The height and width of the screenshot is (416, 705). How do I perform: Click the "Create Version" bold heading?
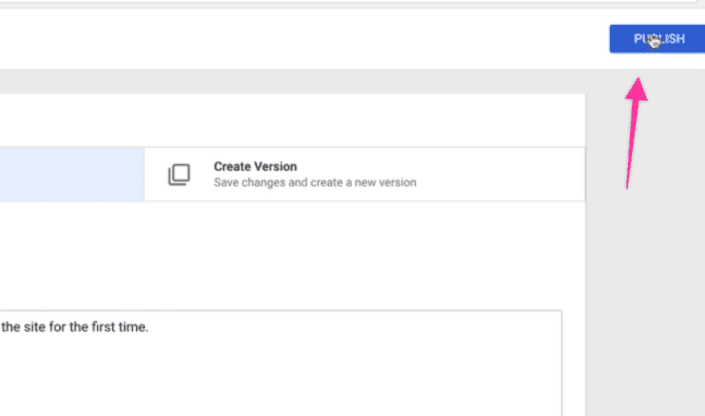coord(255,166)
